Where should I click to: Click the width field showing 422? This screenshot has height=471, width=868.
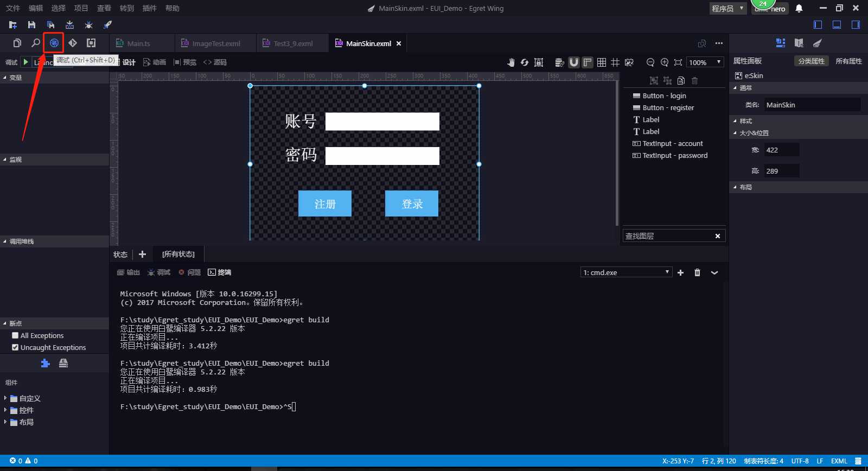(781, 150)
